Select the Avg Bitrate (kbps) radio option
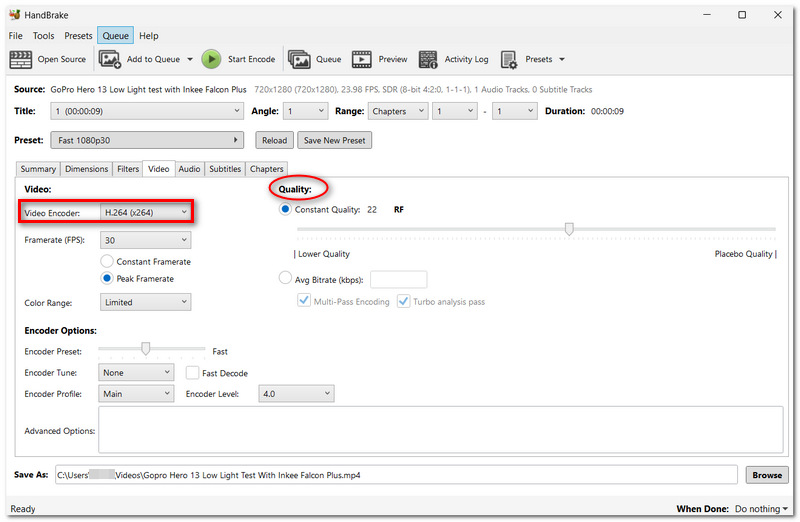800x522 pixels. 285,279
